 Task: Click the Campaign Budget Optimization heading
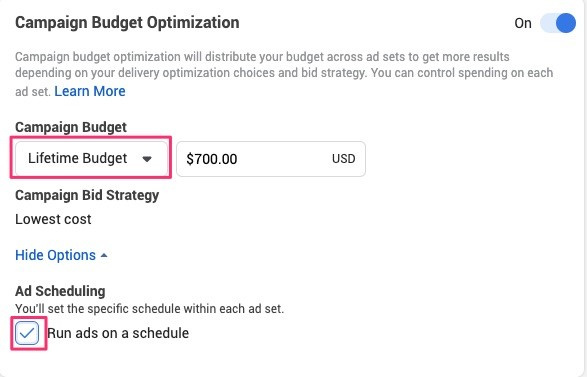coord(127,22)
